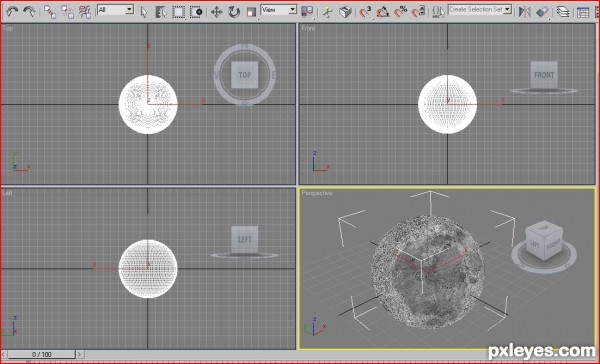Activate the Select and Scale tool
Viewport: 600px width, 364px height.
click(x=251, y=12)
